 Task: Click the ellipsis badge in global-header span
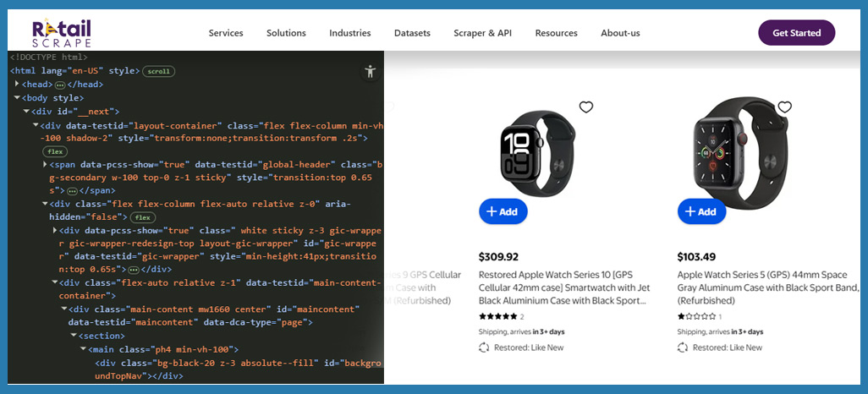pyautogui.click(x=72, y=191)
